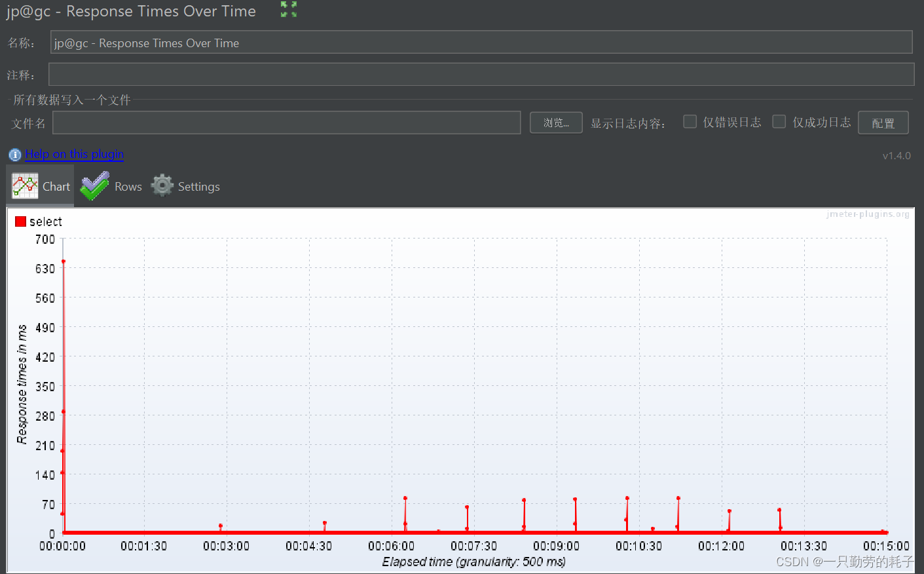
Task: Click the spike peak just before 00:13:30
Action: (x=779, y=510)
